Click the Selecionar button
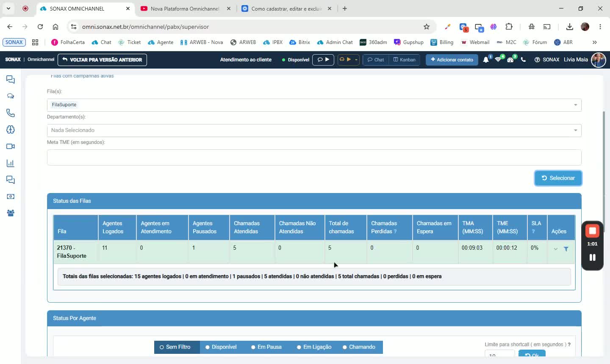Screen dimensions: 610x364 tap(558, 178)
